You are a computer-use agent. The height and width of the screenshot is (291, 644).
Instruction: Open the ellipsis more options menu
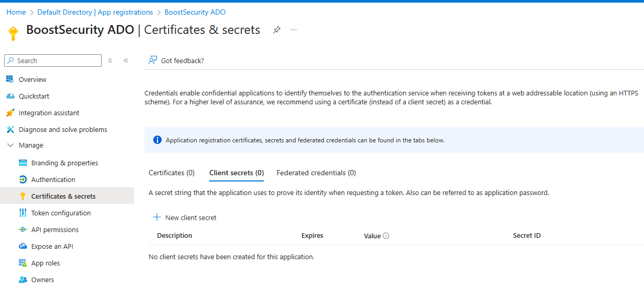(294, 30)
